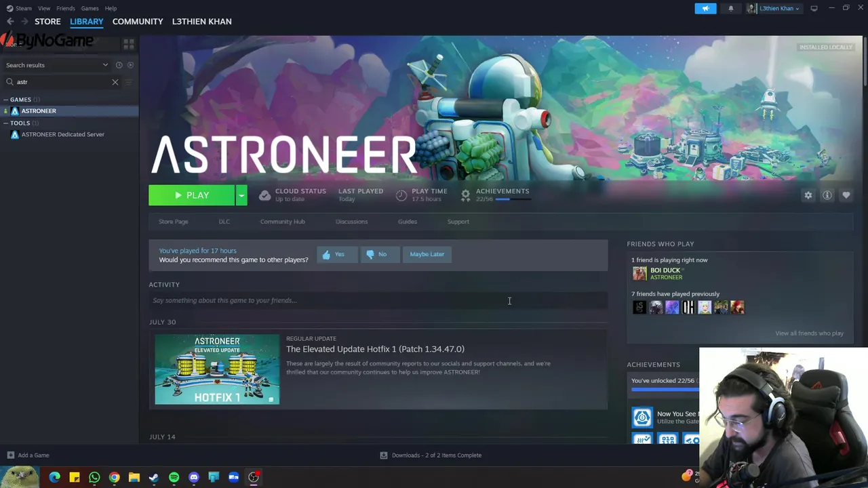The width and height of the screenshot is (868, 488).
Task: Open the DLC link
Action: click(224, 222)
